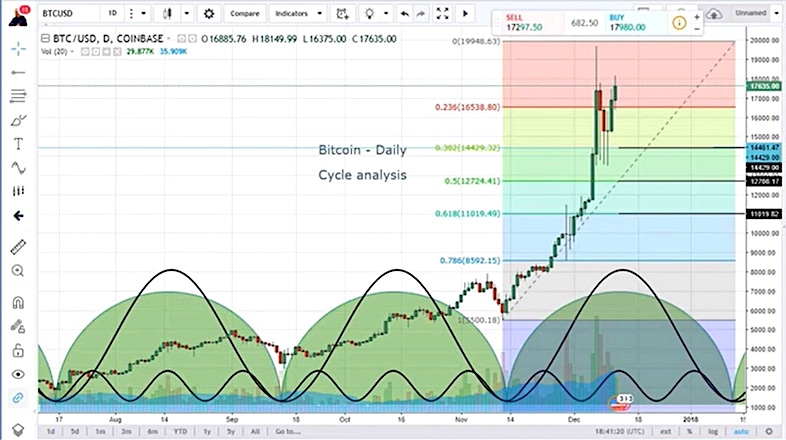Image resolution: width=786 pixels, height=440 pixels.
Task: Toggle stay in drawing mode
Action: 18,326
